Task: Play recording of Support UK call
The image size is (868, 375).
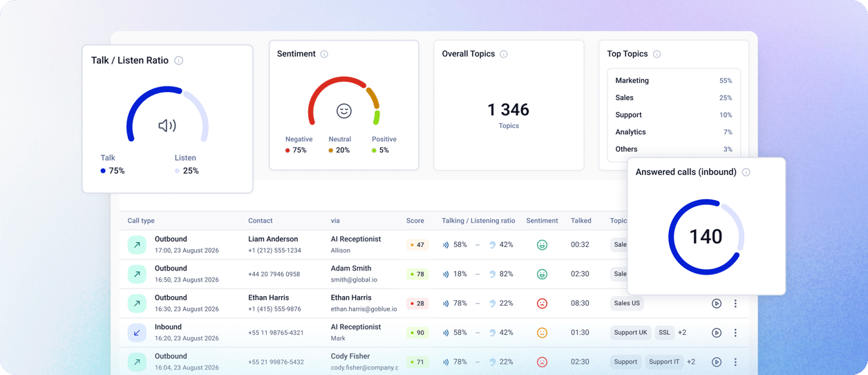Action: point(717,333)
